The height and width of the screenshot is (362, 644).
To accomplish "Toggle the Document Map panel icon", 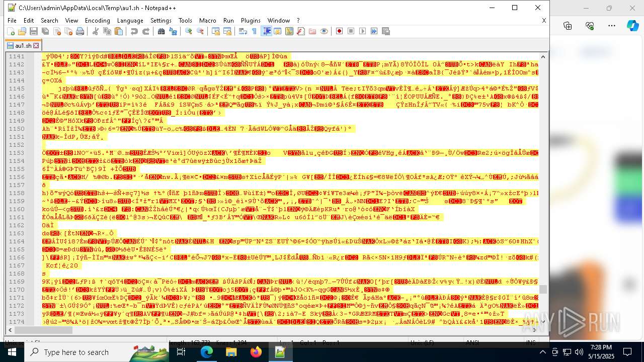I will click(x=289, y=31).
